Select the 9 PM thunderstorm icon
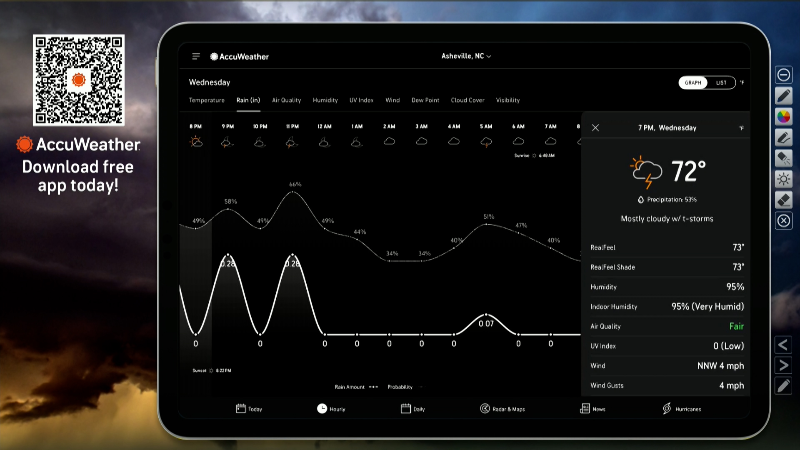Viewport: 800px width, 450px height. pos(228,142)
